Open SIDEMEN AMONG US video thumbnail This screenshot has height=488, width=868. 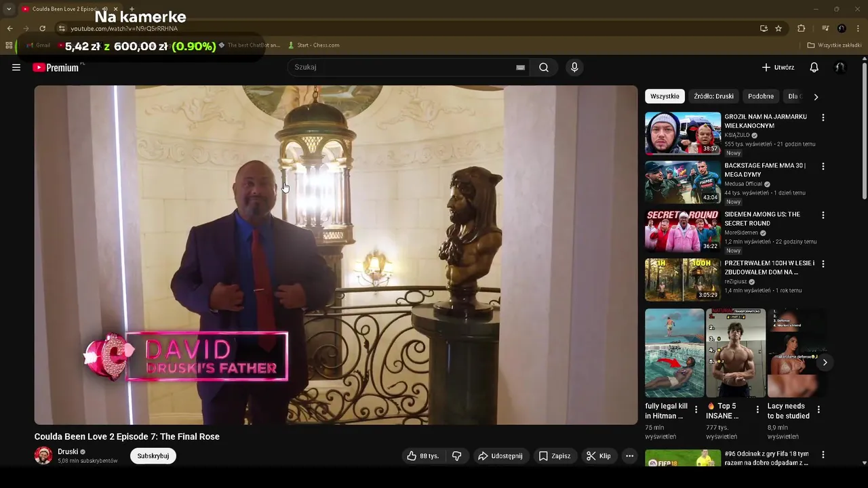[683, 231]
